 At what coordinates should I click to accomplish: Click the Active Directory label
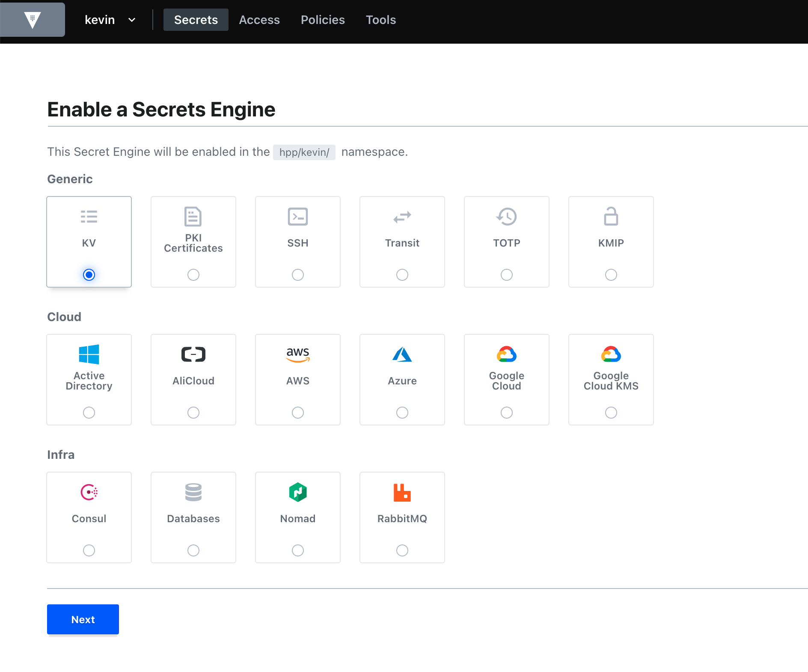tap(89, 381)
